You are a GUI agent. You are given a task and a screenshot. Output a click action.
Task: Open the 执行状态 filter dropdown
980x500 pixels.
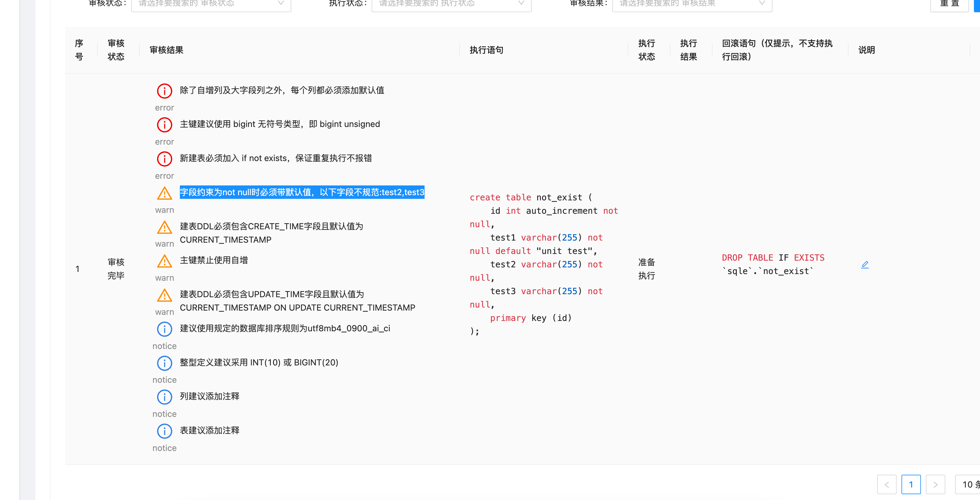point(452,4)
